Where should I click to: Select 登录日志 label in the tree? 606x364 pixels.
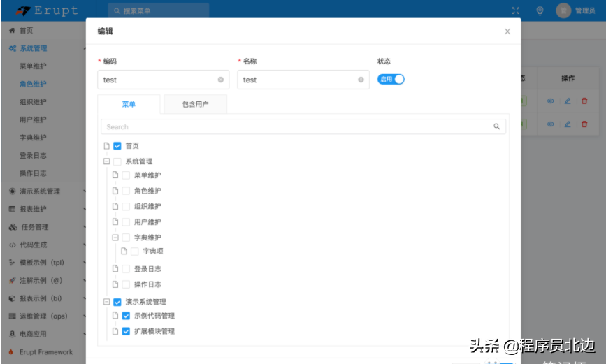147,269
